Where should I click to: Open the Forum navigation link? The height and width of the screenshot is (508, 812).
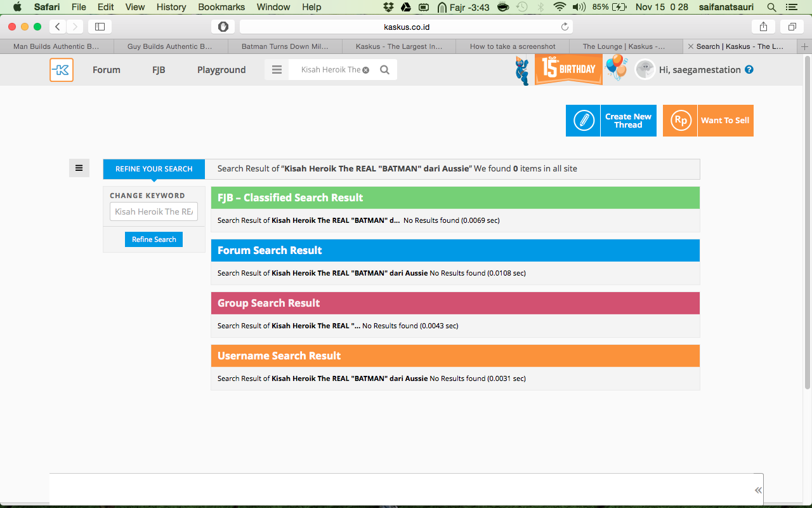click(106, 70)
